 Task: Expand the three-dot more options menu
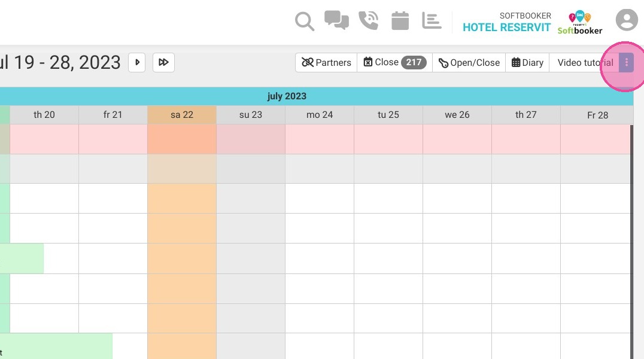[626, 62]
